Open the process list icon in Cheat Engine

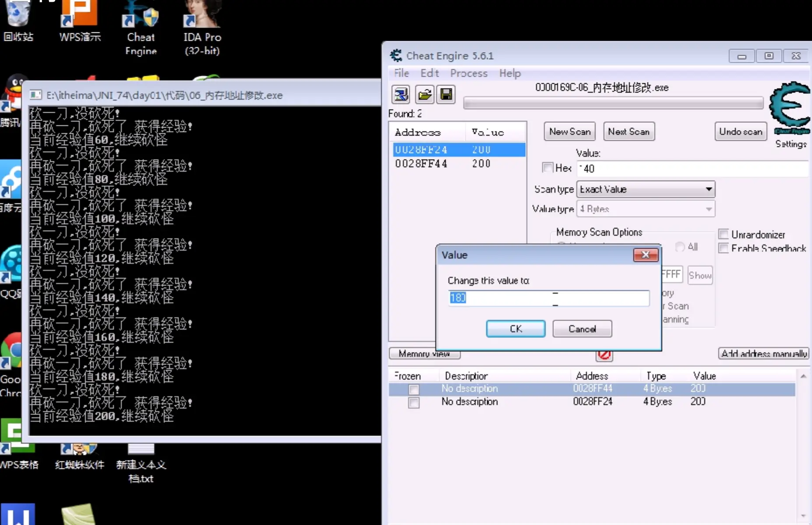[400, 94]
